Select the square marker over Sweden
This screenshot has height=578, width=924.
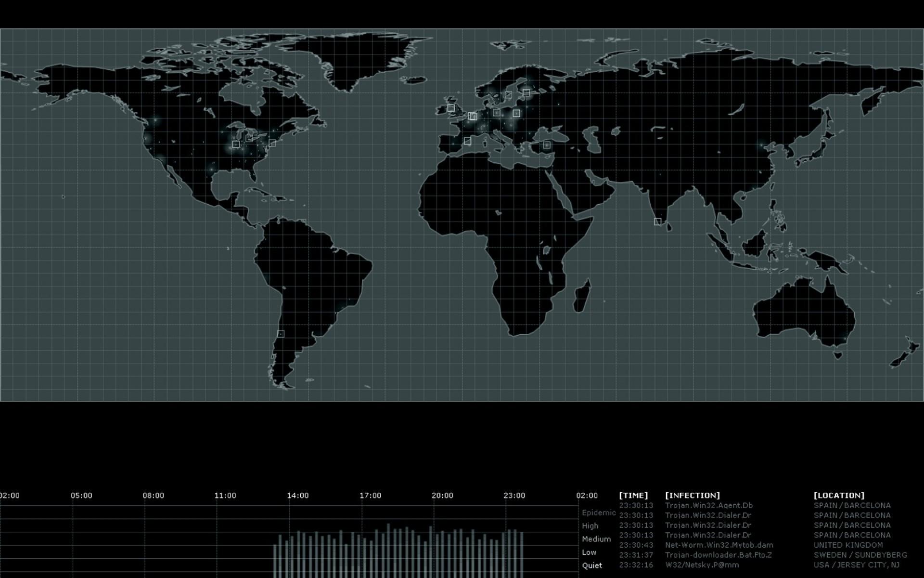point(508,95)
